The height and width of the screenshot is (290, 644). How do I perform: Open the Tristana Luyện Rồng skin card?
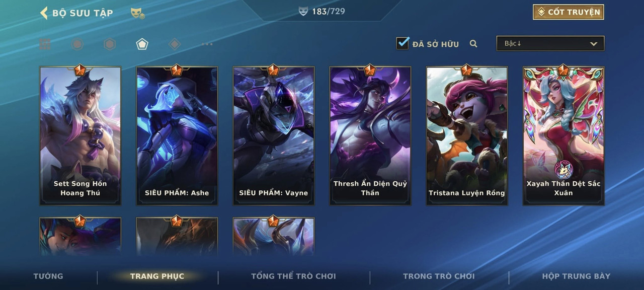[467, 136]
